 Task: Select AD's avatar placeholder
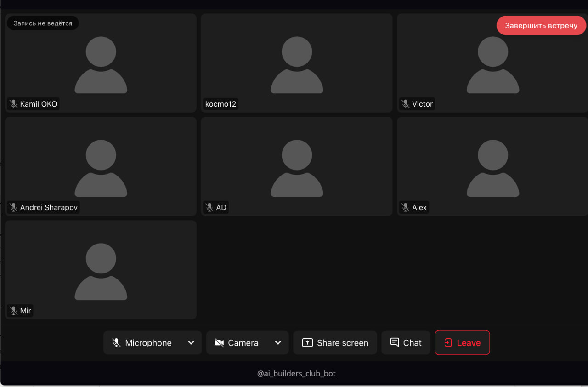[x=297, y=168]
